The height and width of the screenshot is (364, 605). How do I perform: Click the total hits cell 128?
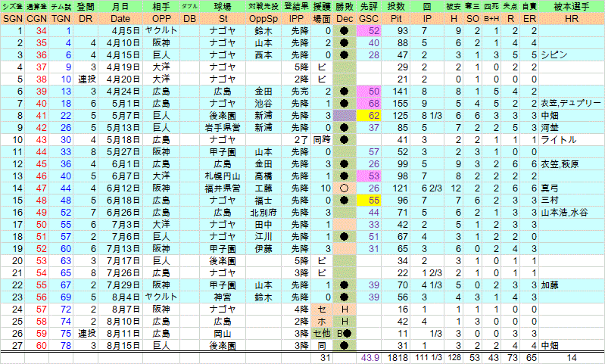tap(455, 358)
